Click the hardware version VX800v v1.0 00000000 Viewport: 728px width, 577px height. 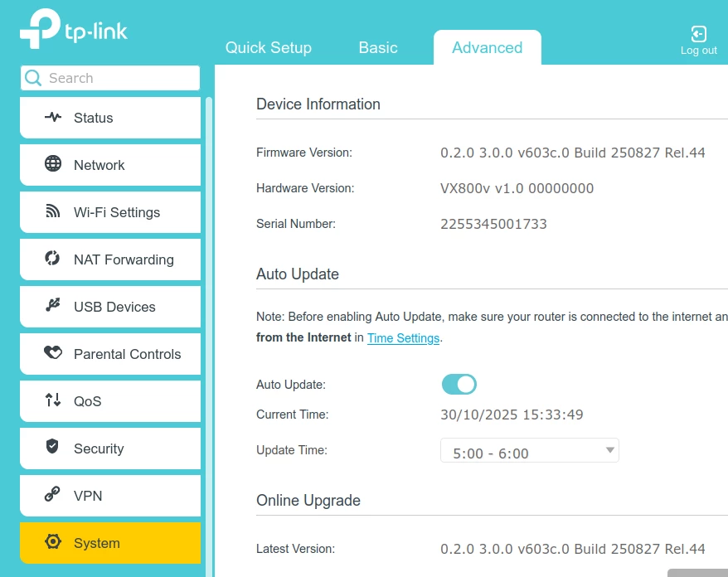(x=517, y=188)
